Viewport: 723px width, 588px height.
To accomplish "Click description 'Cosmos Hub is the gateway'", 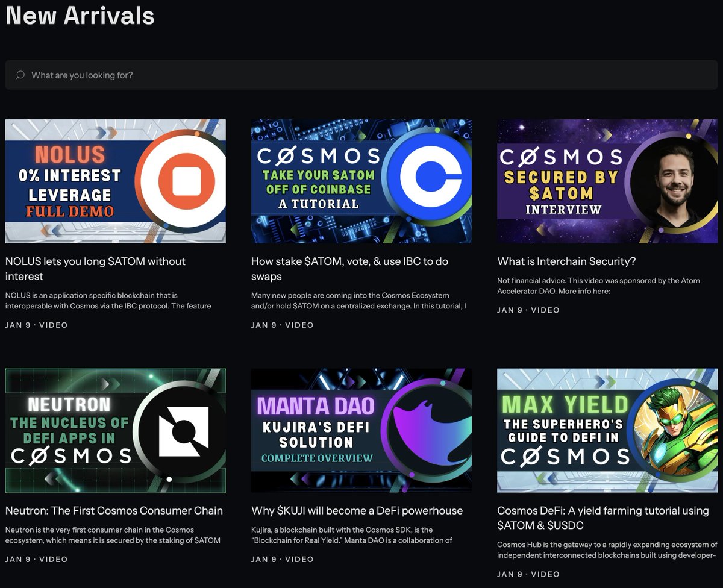I will pos(606,550).
